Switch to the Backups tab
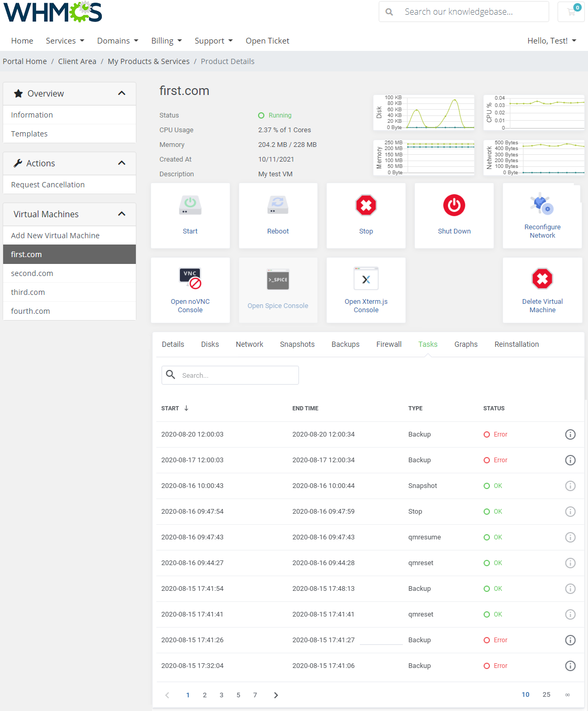Image resolution: width=588 pixels, height=711 pixels. (346, 344)
